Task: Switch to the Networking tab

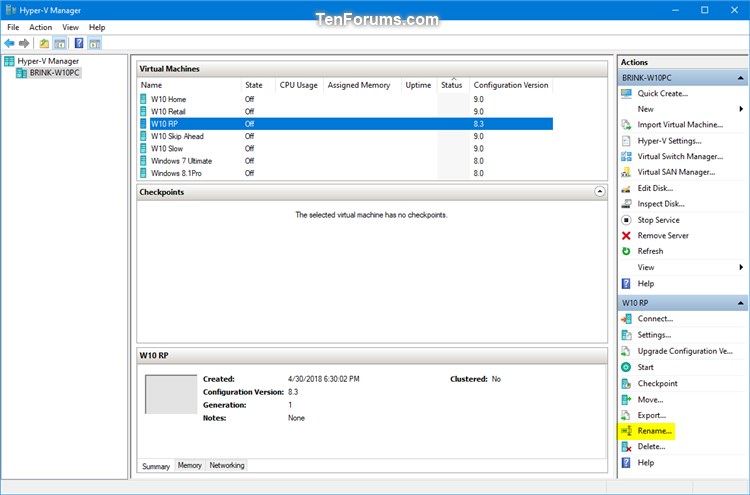Action: pos(227,465)
